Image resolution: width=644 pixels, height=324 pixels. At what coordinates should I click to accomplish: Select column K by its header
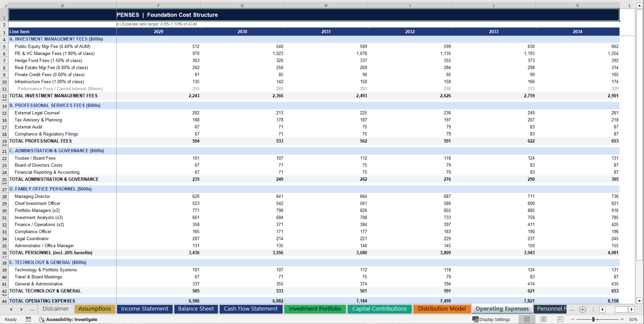point(577,5)
